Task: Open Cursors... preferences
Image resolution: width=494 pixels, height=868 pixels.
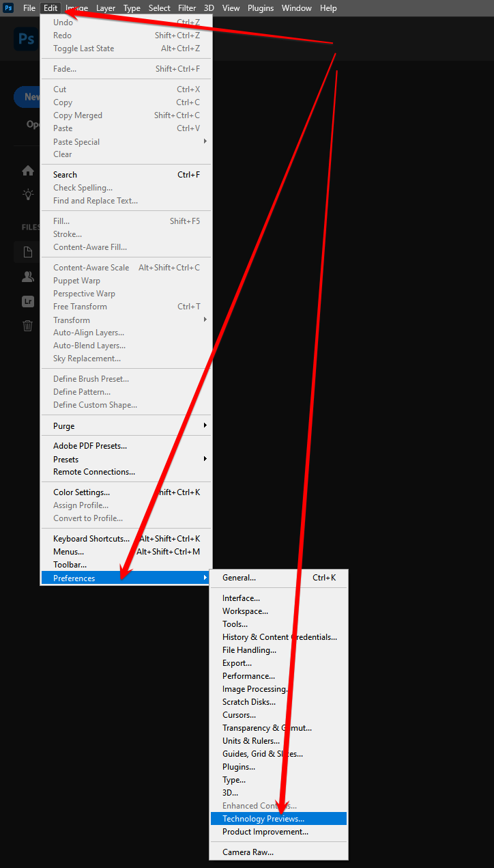Action: pos(278,715)
